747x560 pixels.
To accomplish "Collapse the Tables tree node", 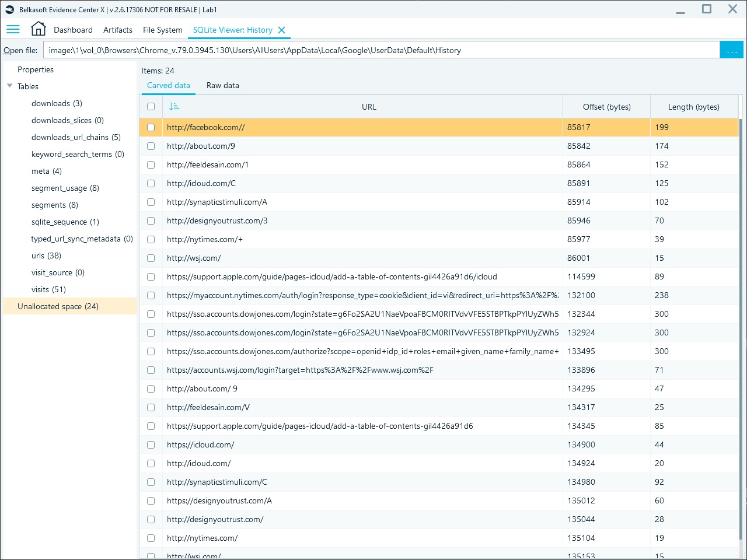I will [x=9, y=86].
